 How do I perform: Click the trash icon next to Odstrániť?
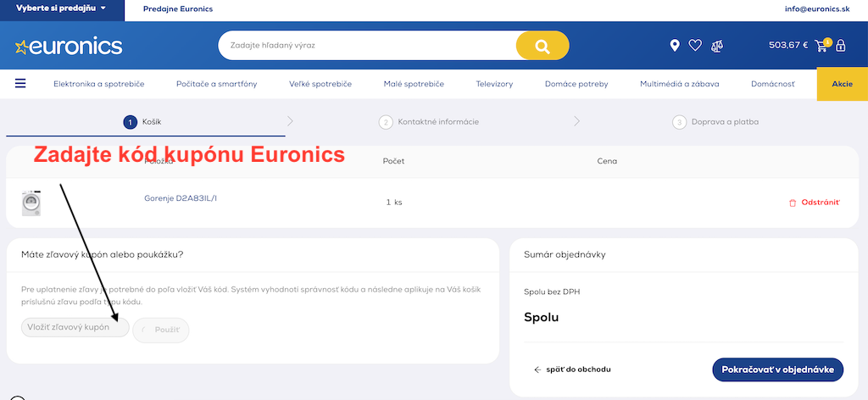[x=793, y=203]
